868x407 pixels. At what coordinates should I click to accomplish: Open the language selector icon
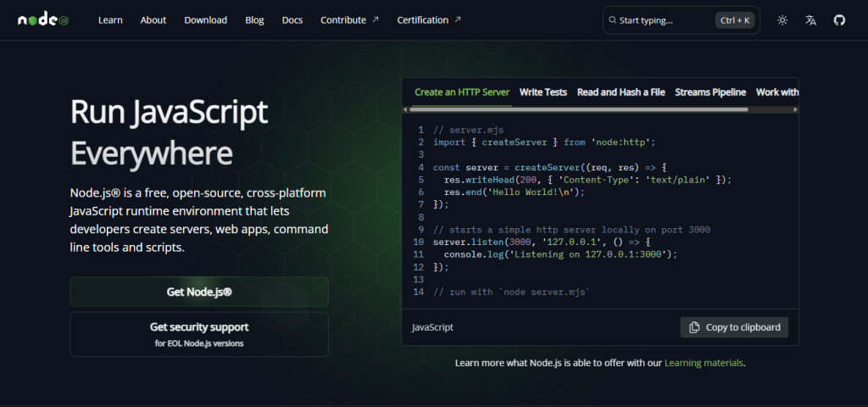coord(810,20)
